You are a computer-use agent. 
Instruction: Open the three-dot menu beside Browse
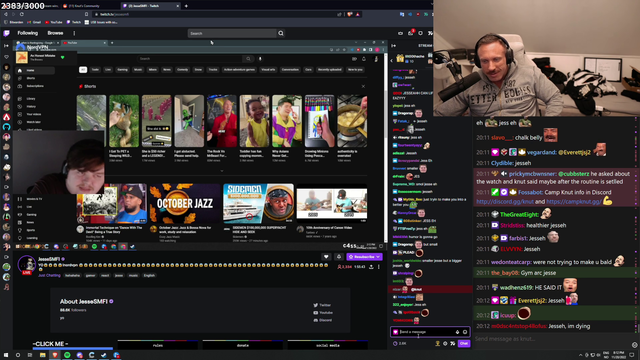[x=74, y=33]
